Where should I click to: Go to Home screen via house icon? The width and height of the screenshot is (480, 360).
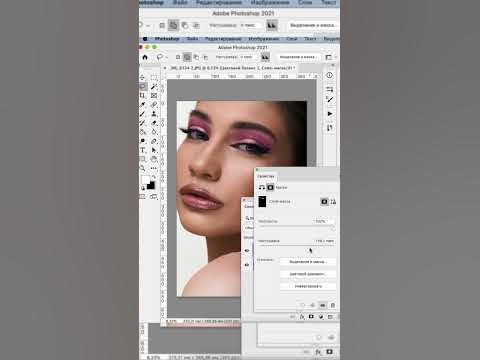tap(145, 57)
